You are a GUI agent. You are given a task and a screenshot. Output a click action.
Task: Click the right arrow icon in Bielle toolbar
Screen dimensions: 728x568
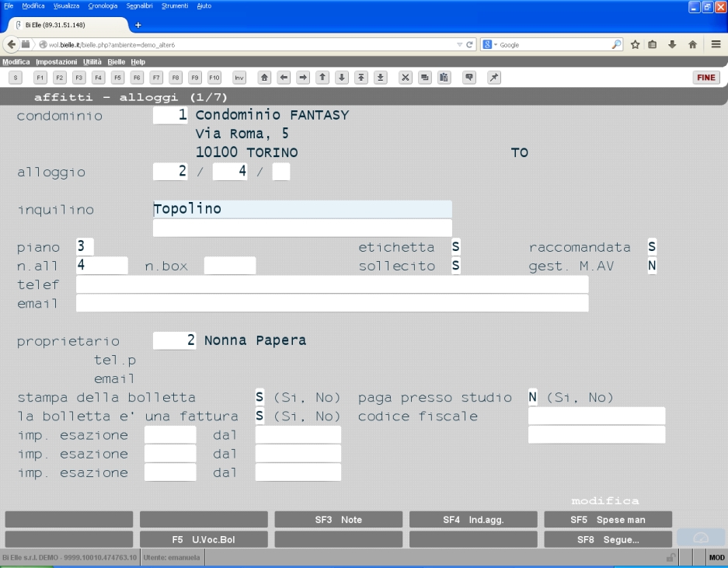(x=303, y=78)
